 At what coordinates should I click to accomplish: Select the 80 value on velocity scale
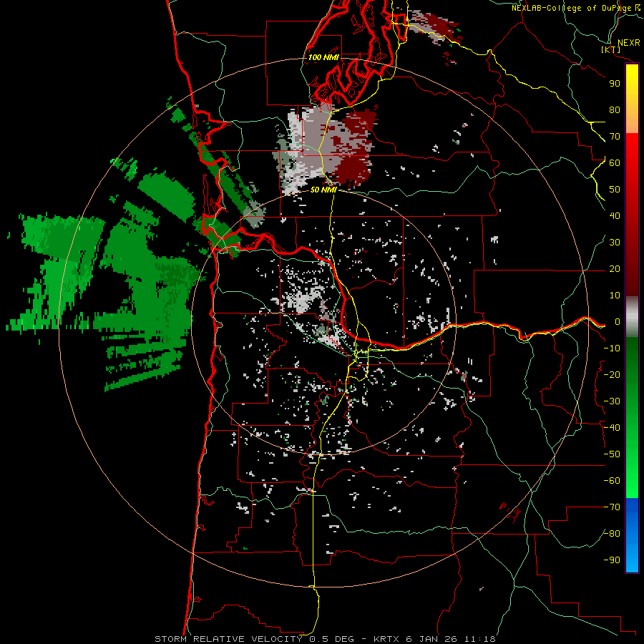pos(615,110)
